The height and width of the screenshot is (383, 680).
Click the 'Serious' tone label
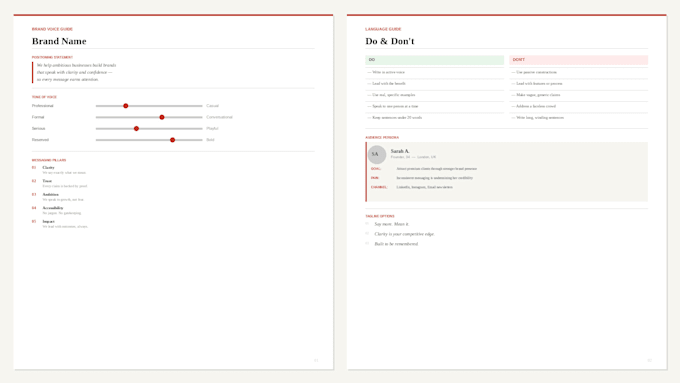[x=38, y=128]
